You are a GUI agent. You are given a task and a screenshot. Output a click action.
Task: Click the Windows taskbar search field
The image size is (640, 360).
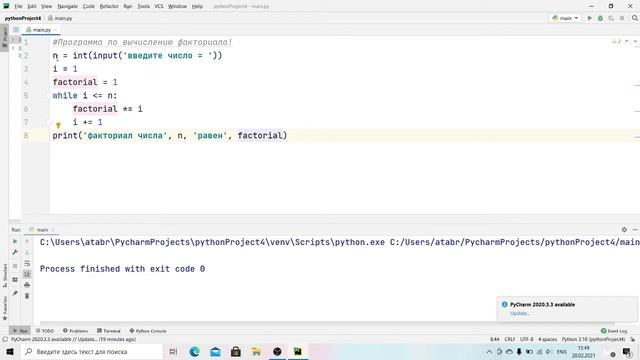pyautogui.click(x=92, y=351)
